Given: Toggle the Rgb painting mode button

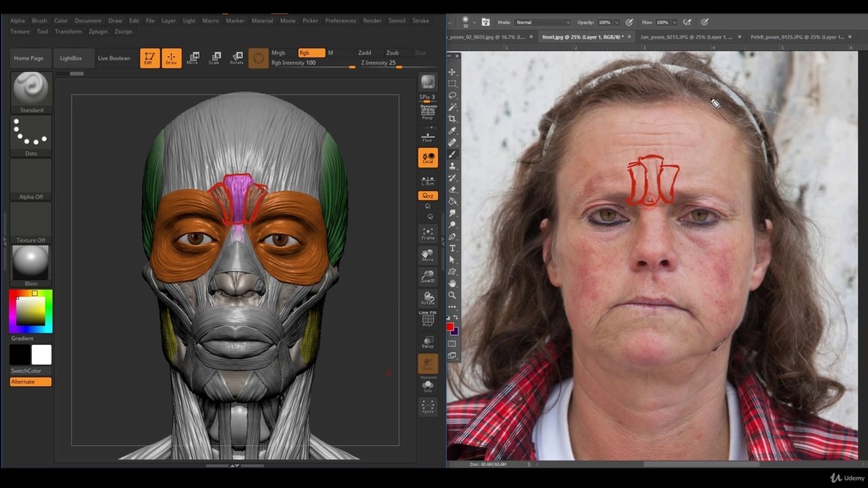Looking at the screenshot, I should click(x=311, y=53).
